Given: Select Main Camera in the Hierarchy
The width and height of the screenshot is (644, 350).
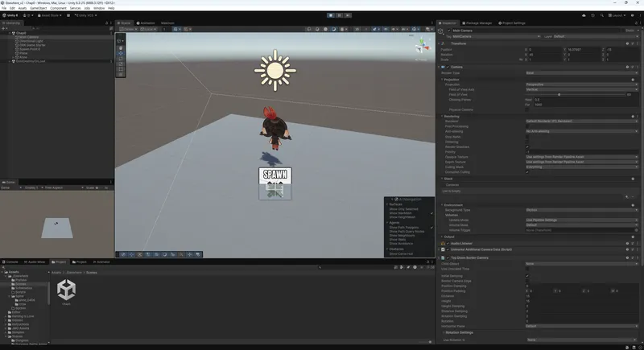Looking at the screenshot, I should [28, 37].
